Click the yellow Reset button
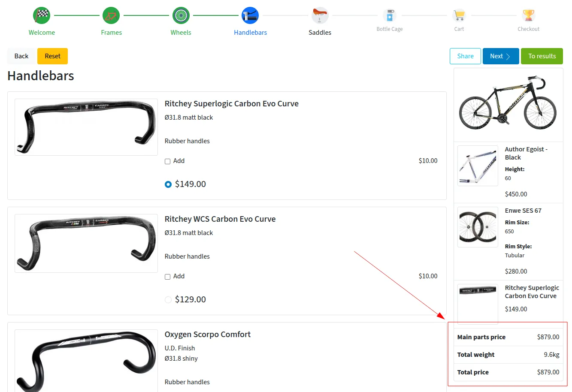The image size is (572, 392). pos(52,56)
